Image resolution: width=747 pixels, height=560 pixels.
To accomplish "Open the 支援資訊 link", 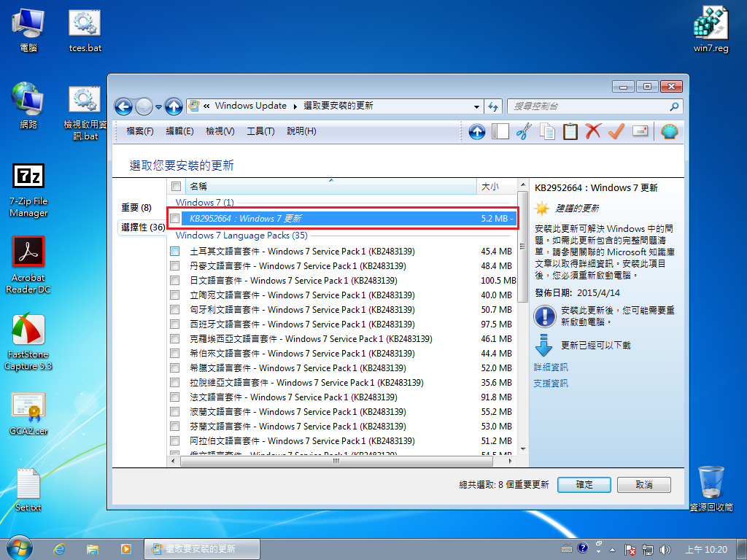I will click(551, 384).
